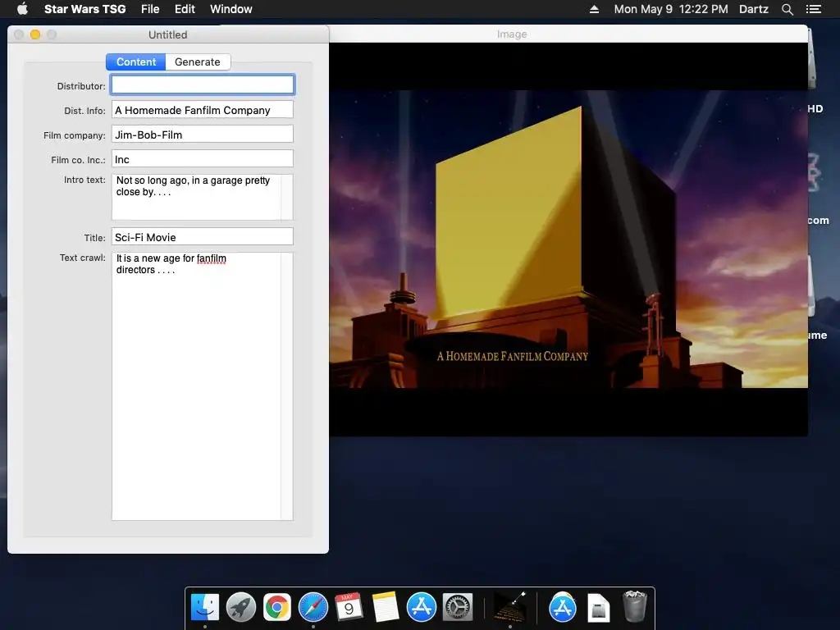Screen dimensions: 840x630
Task: Open the App Store from the Dock
Action: point(421,608)
